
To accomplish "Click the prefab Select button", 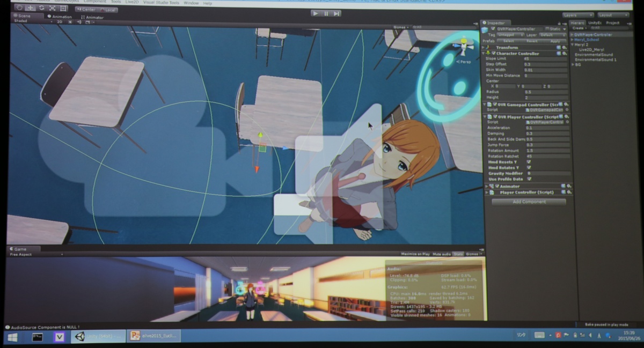I will 509,41.
